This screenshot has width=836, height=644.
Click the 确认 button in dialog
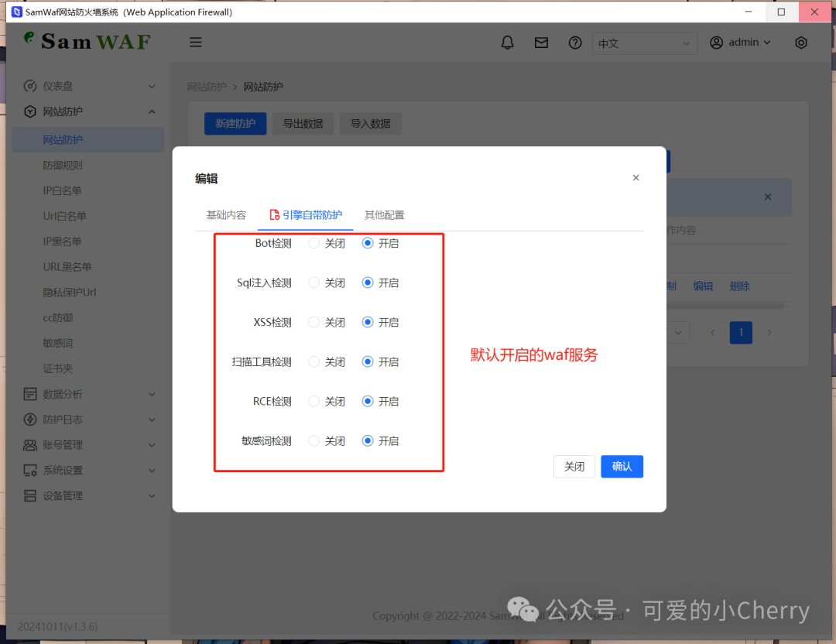(x=622, y=467)
